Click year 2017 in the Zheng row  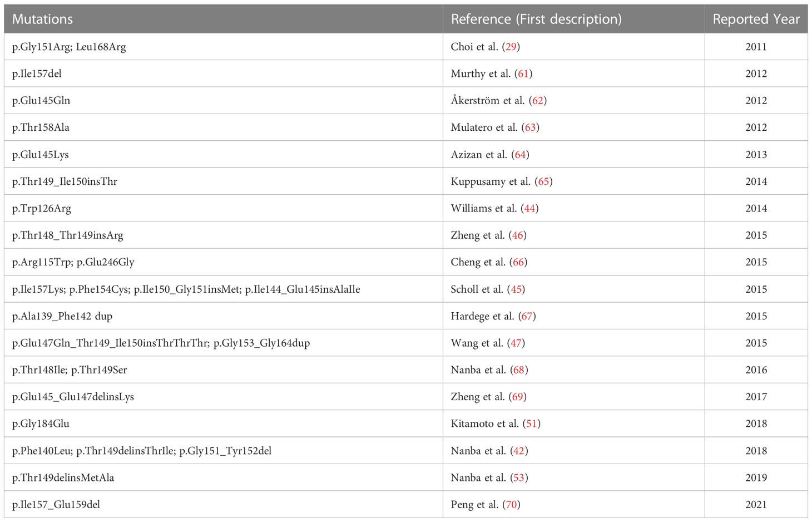click(x=756, y=397)
